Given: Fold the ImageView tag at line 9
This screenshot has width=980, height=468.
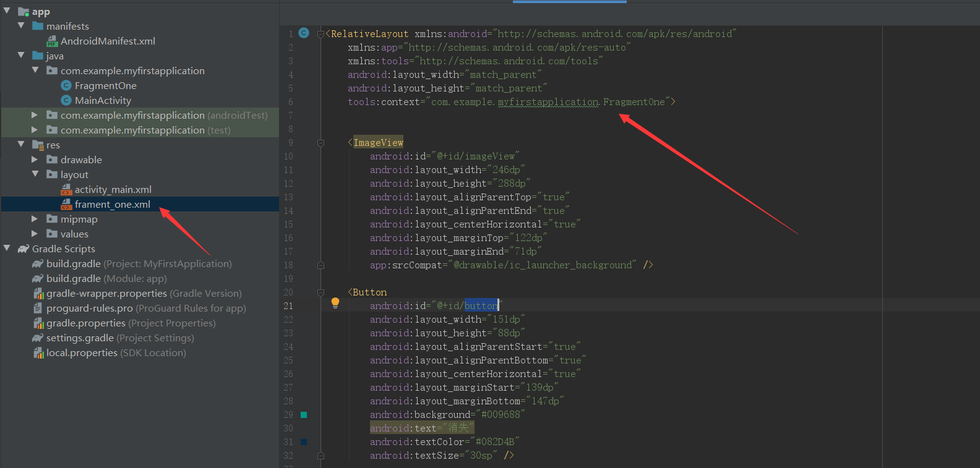Looking at the screenshot, I should pyautogui.click(x=320, y=143).
